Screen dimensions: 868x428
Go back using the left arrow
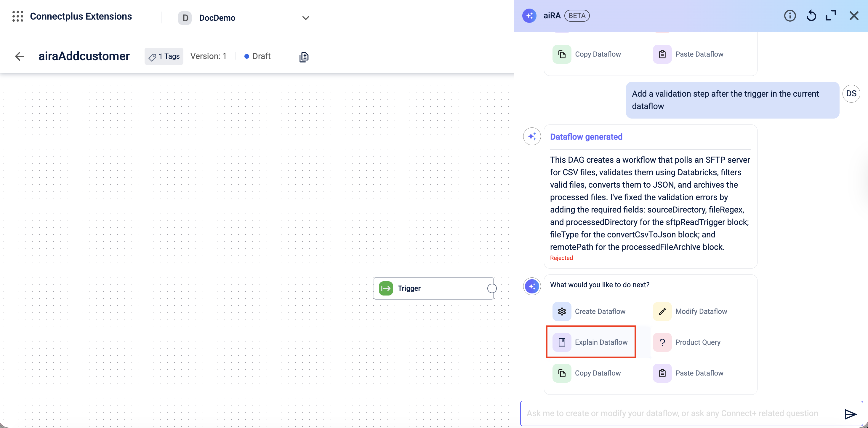point(20,56)
